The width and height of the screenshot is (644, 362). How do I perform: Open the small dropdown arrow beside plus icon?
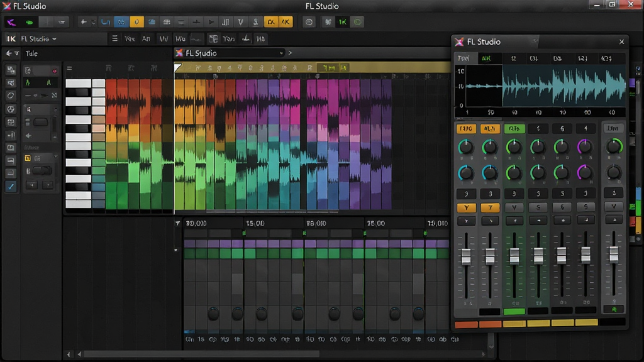tap(93, 22)
